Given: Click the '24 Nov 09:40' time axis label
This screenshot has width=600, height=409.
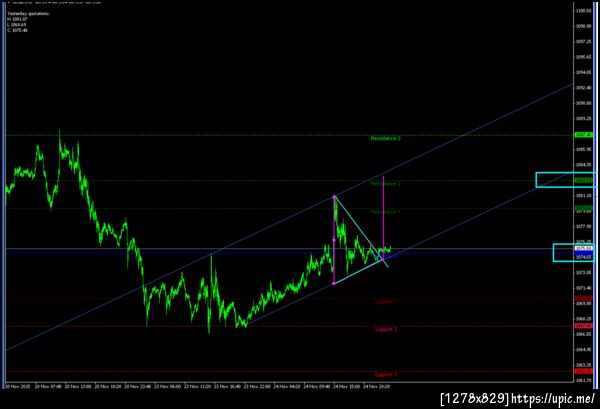Looking at the screenshot, I should tap(317, 387).
